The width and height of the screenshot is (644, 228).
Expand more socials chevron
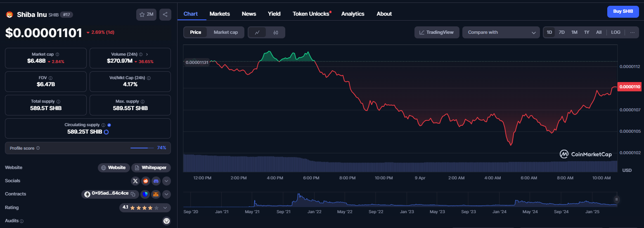[166, 181]
